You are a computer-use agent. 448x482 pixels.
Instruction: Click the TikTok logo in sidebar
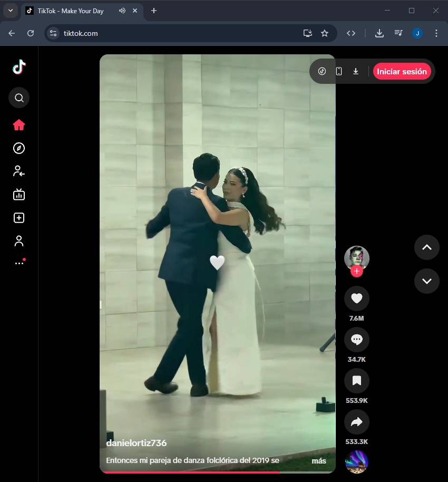(19, 67)
